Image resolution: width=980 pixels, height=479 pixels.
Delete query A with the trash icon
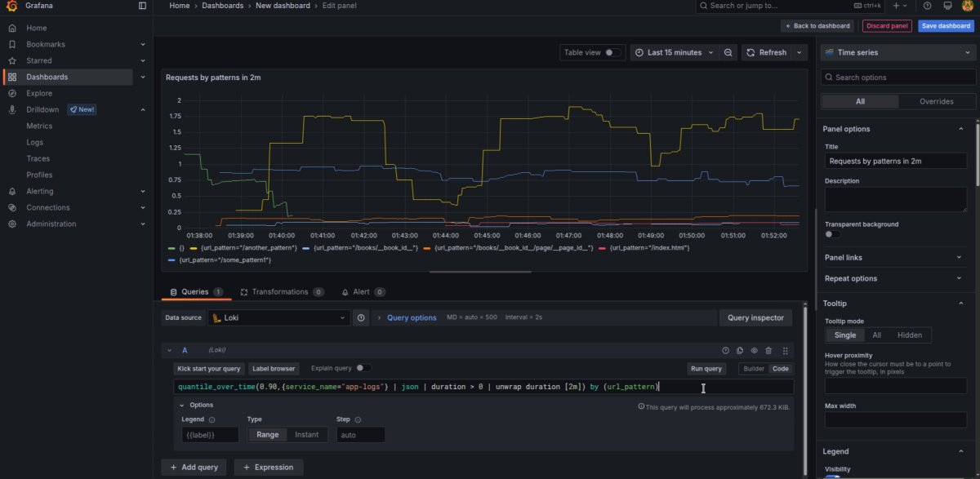click(768, 350)
